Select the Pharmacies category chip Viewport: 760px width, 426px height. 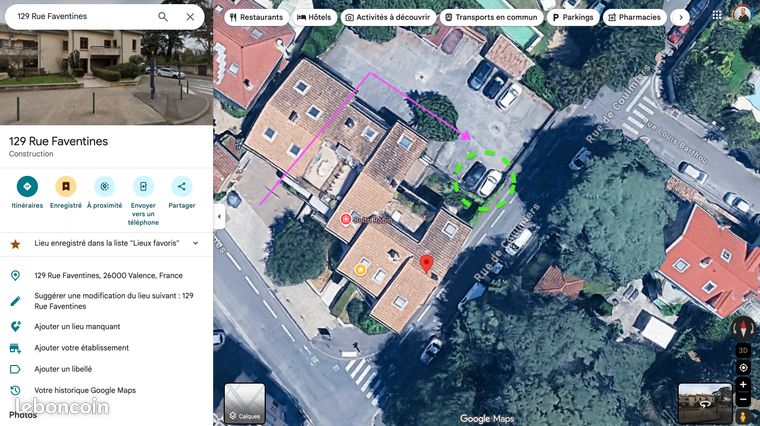click(x=634, y=17)
